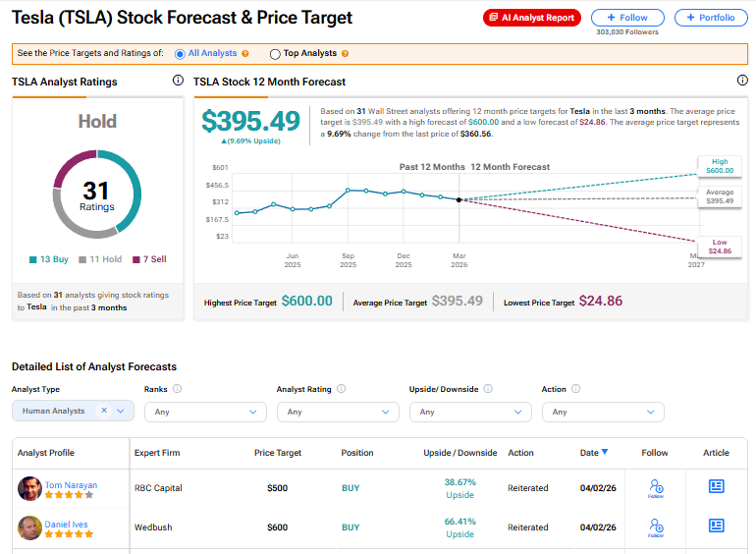Remove Human Analysts filter with X
The image size is (756, 554).
click(104, 412)
